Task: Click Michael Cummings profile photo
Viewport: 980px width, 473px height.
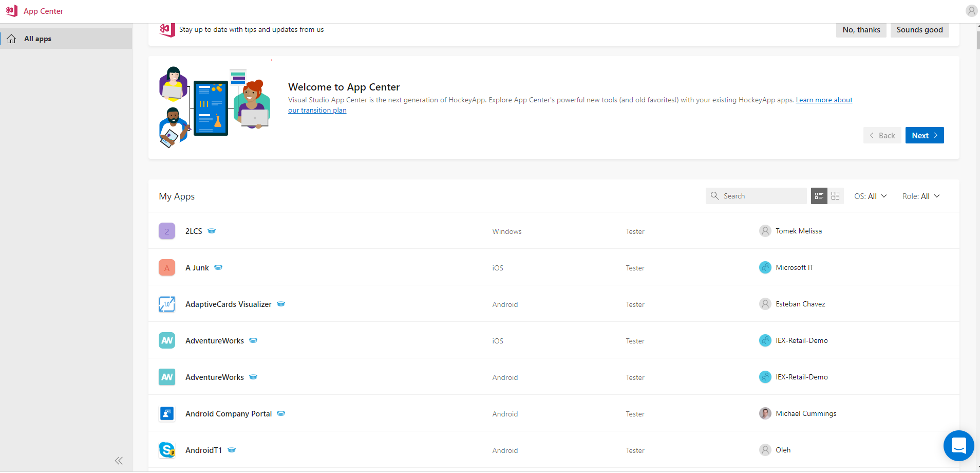Action: (x=765, y=413)
